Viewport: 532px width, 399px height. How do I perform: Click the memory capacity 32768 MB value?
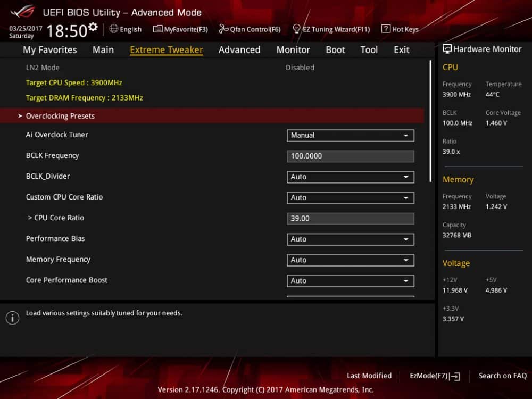click(x=456, y=235)
